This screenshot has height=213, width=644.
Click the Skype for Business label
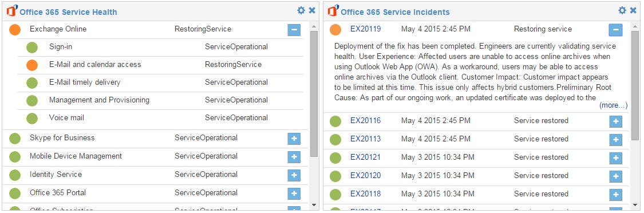(x=62, y=138)
